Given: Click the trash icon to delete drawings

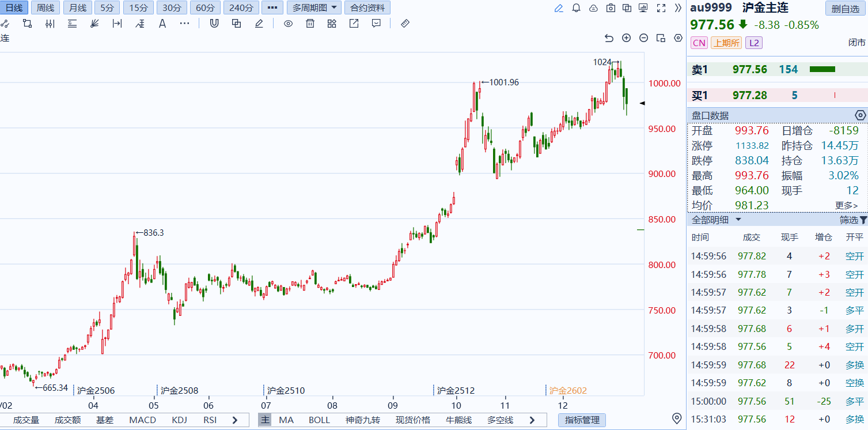Looking at the screenshot, I should point(310,23).
